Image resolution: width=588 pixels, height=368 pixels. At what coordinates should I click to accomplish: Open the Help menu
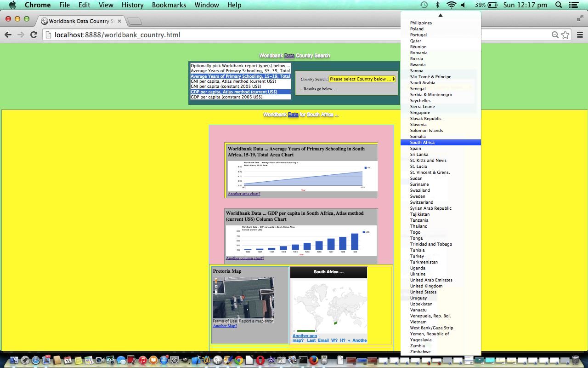pos(234,5)
